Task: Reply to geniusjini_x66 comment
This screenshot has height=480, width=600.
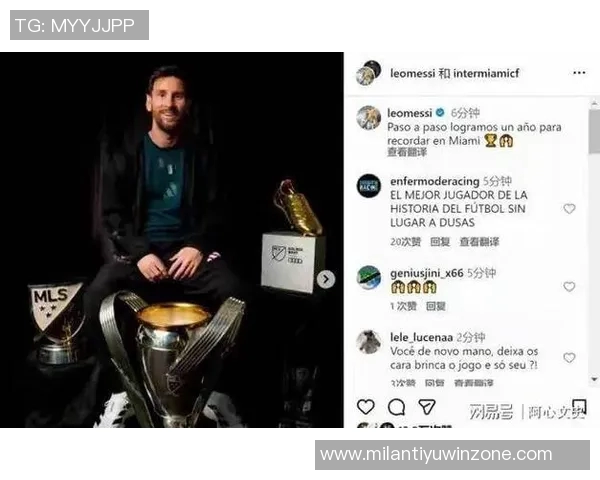Action: (436, 306)
